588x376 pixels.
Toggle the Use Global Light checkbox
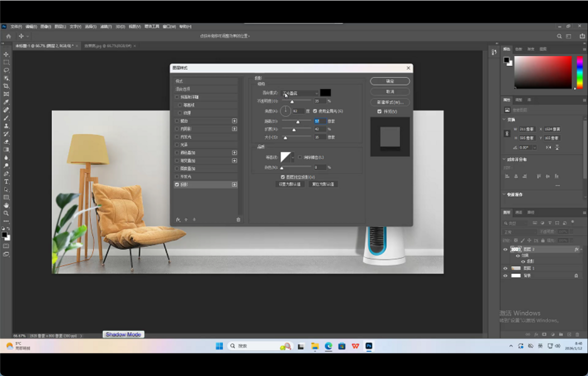[x=315, y=111]
